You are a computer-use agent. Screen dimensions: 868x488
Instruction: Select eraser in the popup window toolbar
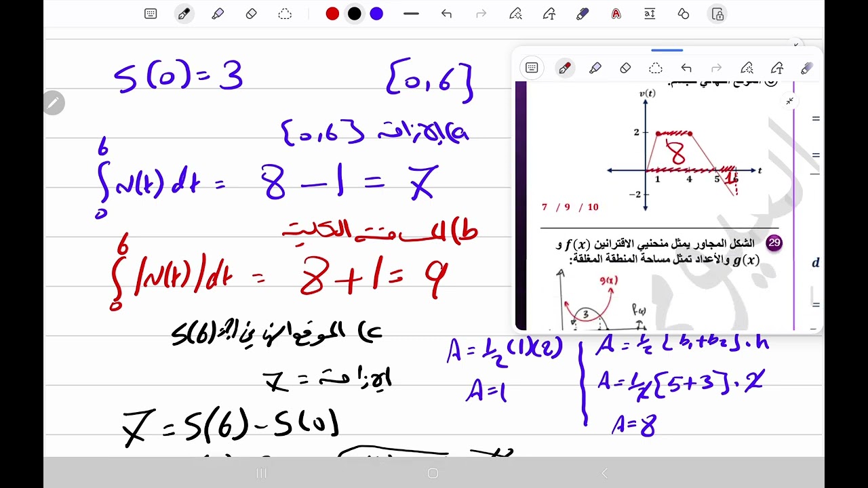[625, 68]
